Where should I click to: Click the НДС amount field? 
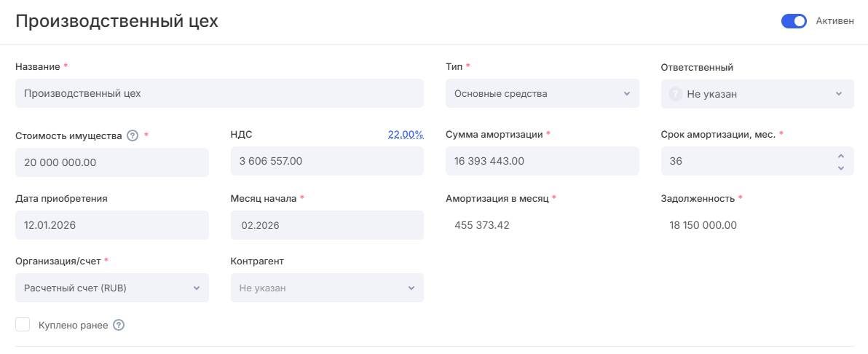click(x=326, y=161)
